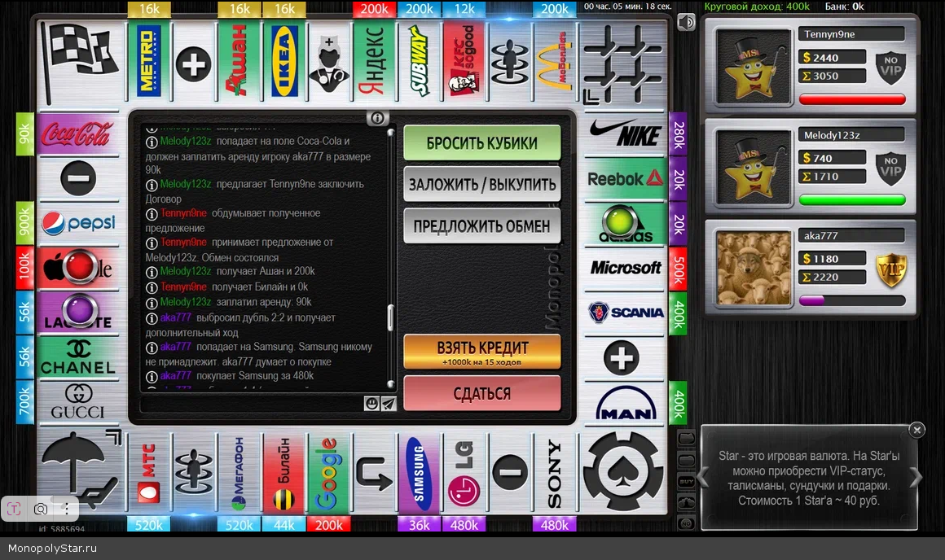The width and height of the screenshot is (945, 560).
Task: Click the 280k price tag beside Nike
Action: pos(678,134)
